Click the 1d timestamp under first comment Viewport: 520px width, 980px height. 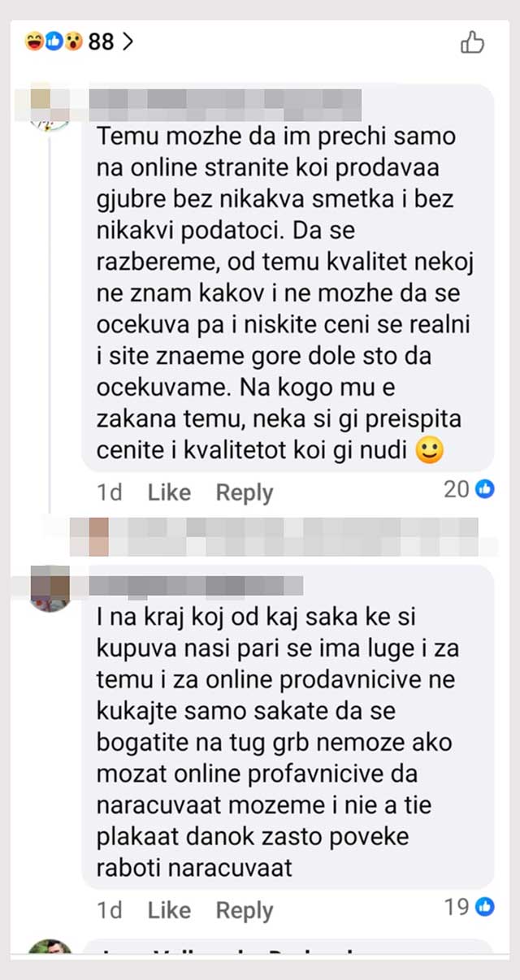110,492
